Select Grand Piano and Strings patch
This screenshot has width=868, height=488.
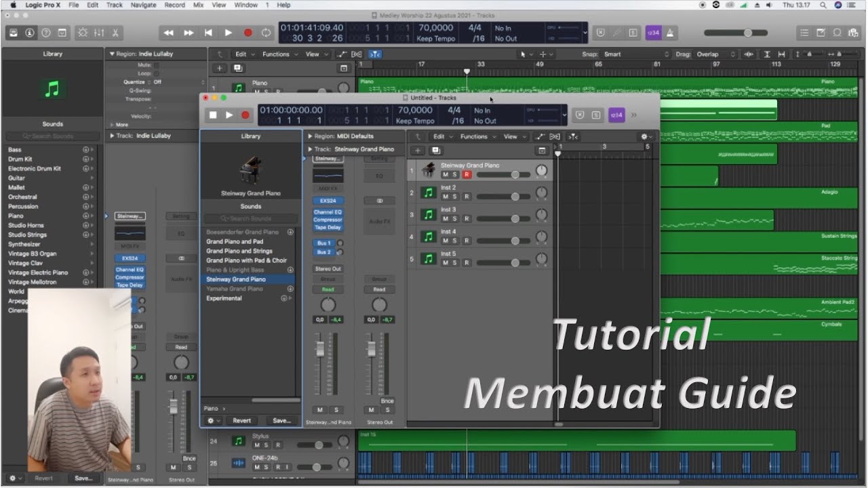point(239,251)
